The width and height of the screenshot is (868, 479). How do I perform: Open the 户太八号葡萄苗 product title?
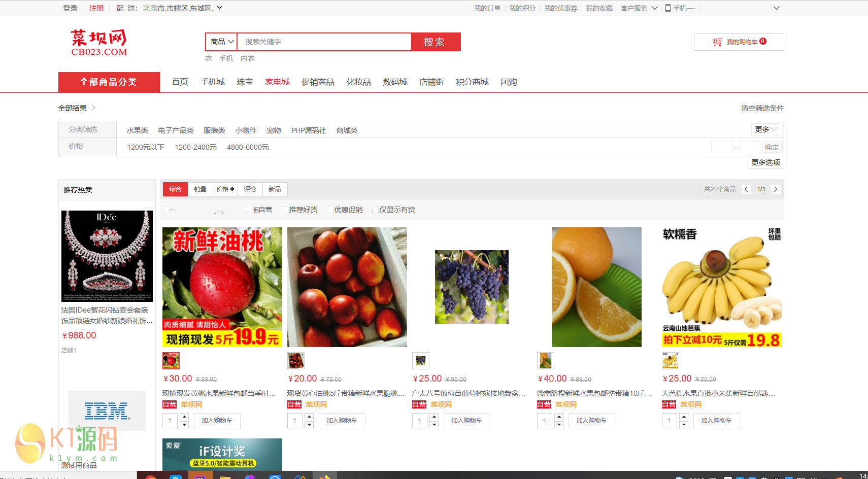(x=469, y=393)
